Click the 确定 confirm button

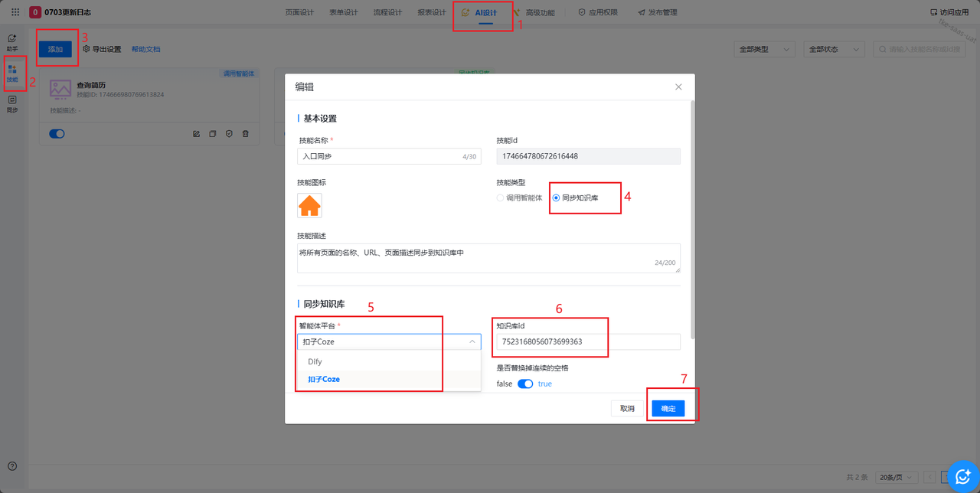click(x=668, y=409)
